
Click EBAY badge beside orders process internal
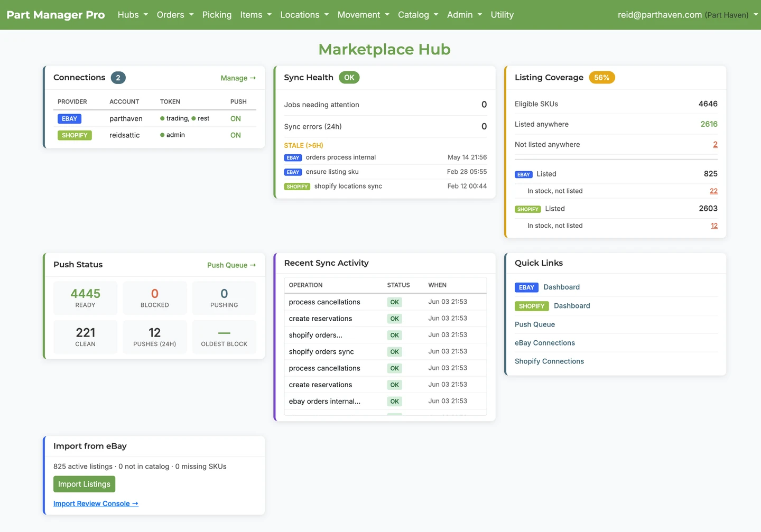coord(293,157)
